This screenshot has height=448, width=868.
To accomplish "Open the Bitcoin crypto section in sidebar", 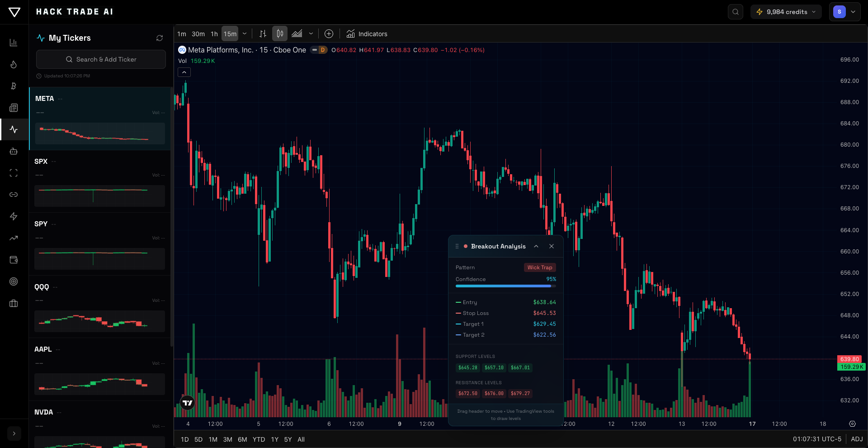I will 14,86.
